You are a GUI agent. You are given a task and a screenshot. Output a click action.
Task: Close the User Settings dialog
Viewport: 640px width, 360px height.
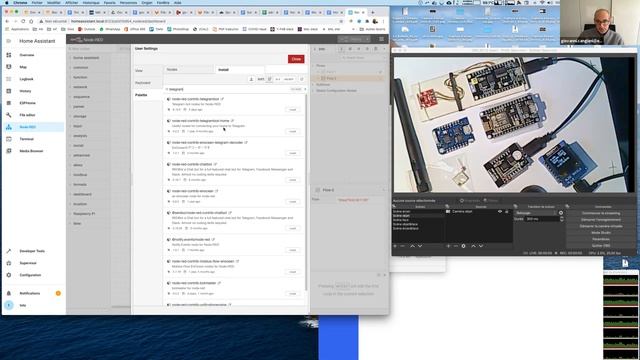(296, 59)
